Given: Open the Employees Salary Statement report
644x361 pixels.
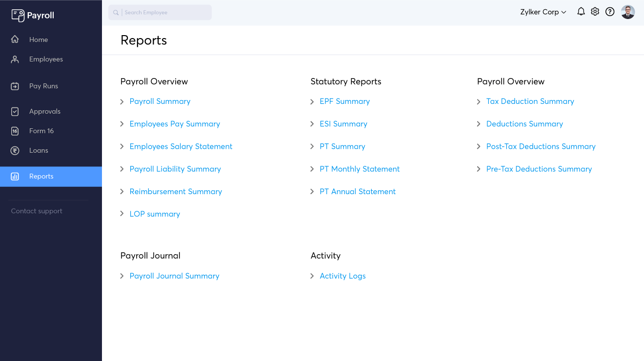Looking at the screenshot, I should (181, 146).
